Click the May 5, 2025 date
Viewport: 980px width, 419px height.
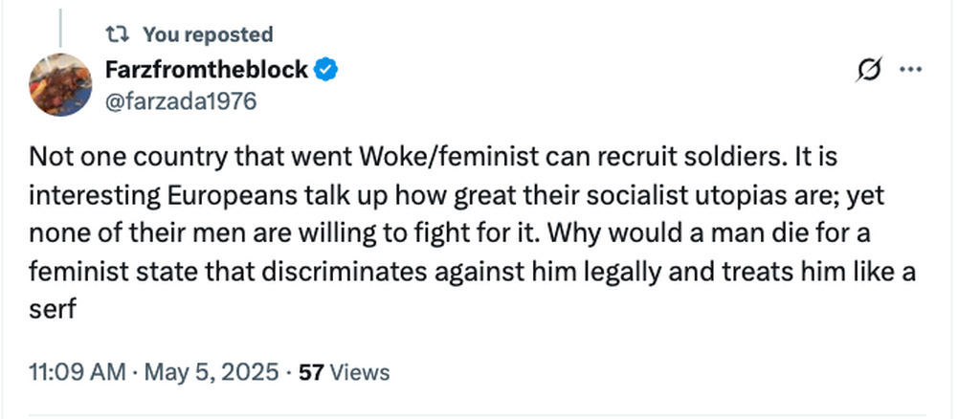pyautogui.click(x=211, y=371)
